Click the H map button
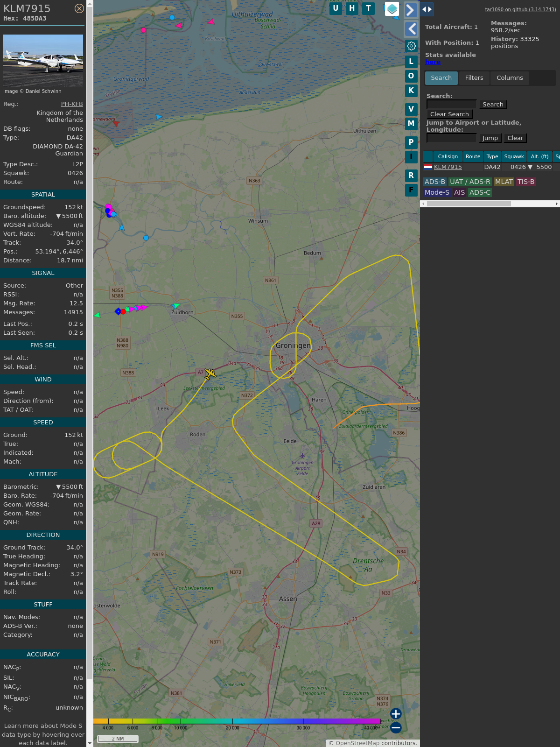Viewport: 560px width, 747px height. click(352, 8)
